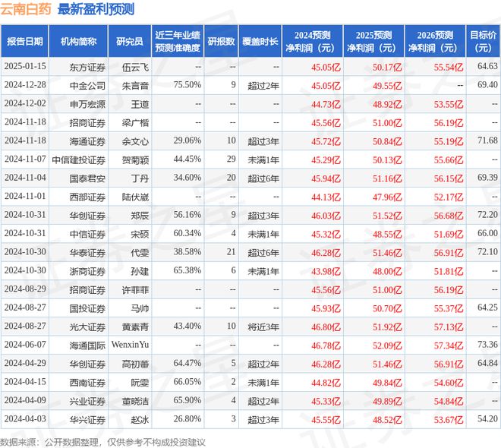Click researcher 高初蕾
Image resolution: width=501 pixels, height=448 pixels.
(135, 364)
